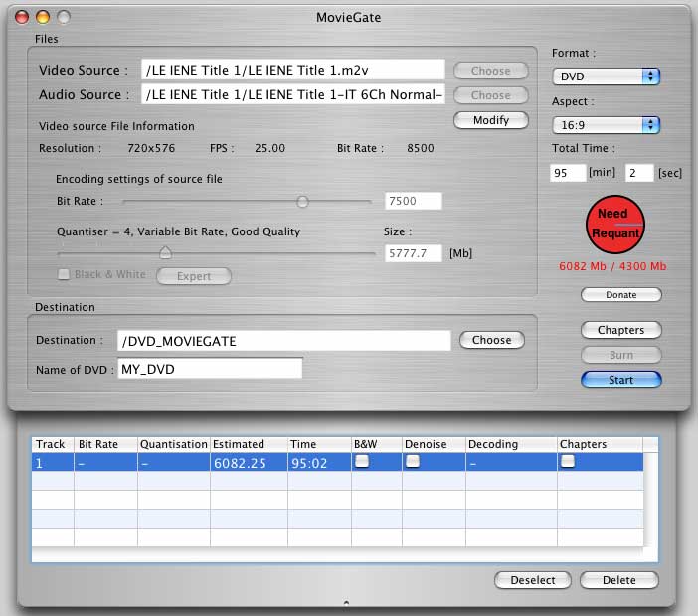Enable B&W checkbox for track 1
The width and height of the screenshot is (698, 616).
(361, 462)
